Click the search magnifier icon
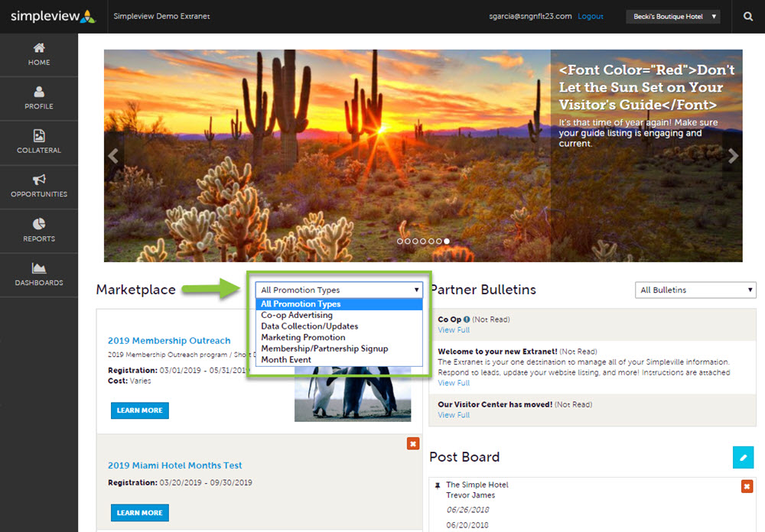This screenshot has width=765, height=532. pos(748,17)
